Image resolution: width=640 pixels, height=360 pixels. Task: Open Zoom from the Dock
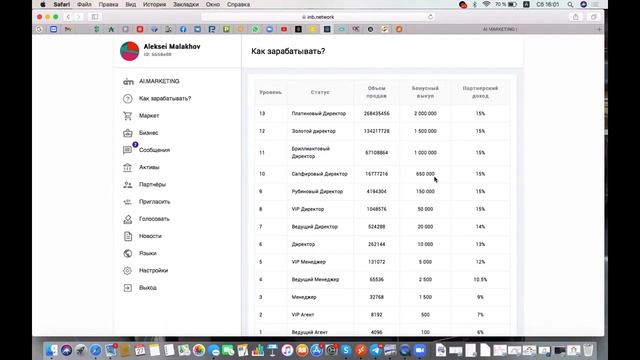point(420,350)
